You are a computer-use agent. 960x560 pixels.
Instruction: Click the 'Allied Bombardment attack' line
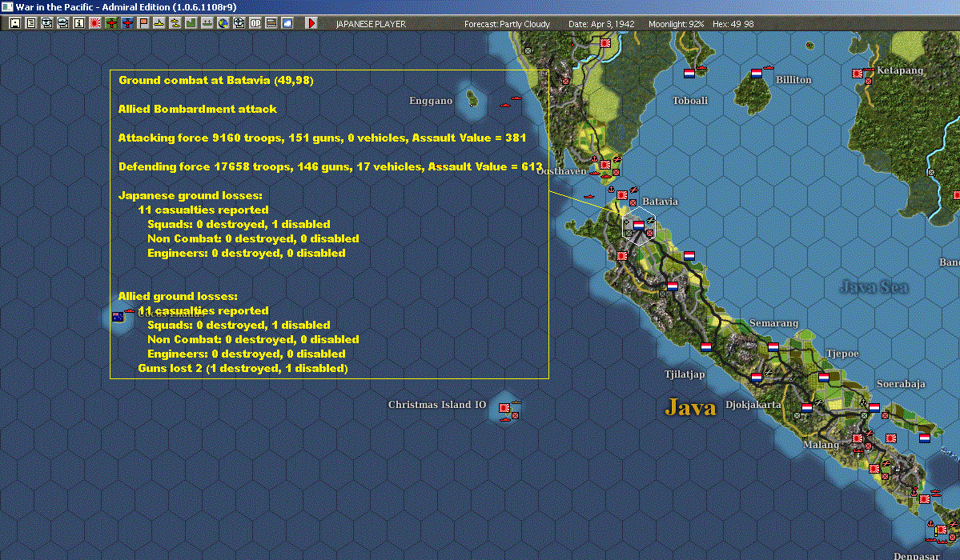point(197,109)
